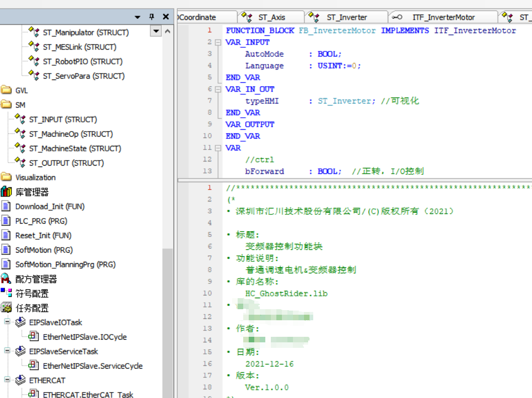Click the symbol configuration (符号配置) icon

[6, 293]
